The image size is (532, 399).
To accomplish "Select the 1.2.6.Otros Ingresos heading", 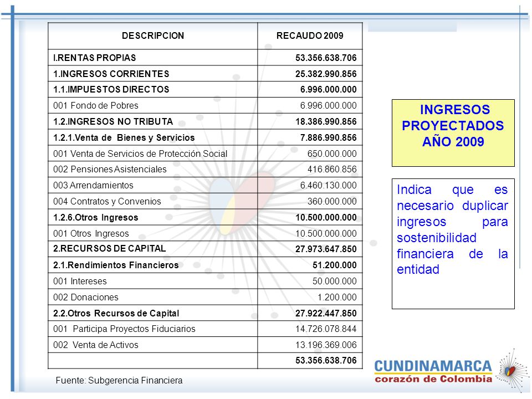I will (x=96, y=217).
